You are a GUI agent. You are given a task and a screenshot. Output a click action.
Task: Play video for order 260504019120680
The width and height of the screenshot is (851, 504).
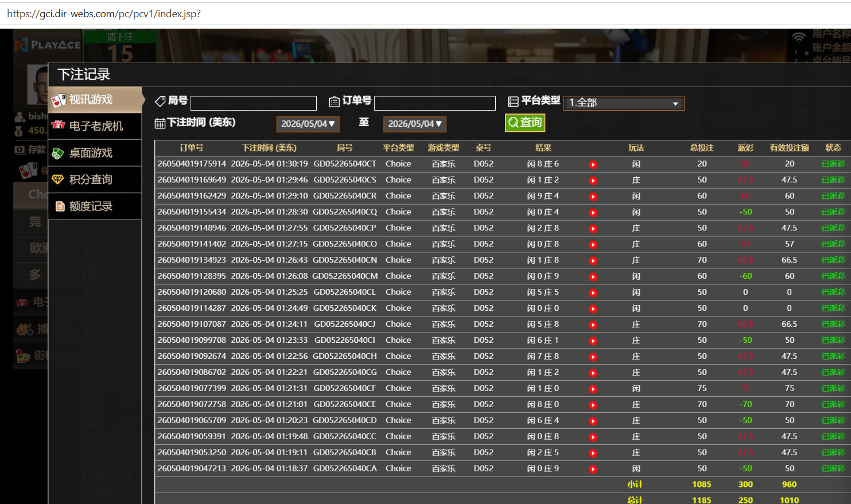click(x=593, y=293)
